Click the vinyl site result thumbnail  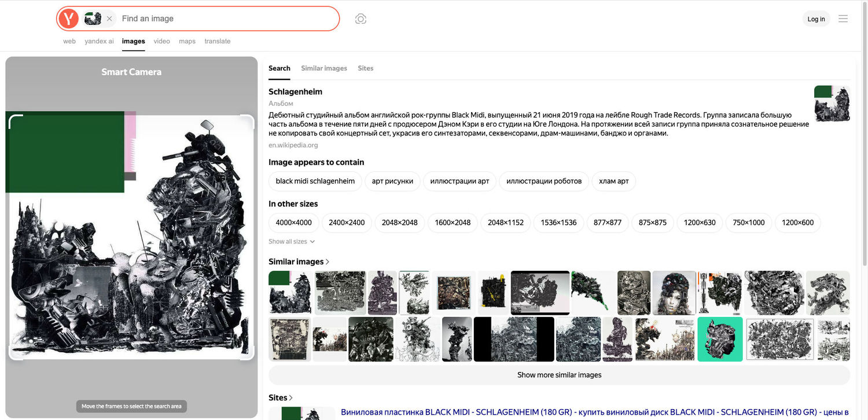[x=302, y=413]
